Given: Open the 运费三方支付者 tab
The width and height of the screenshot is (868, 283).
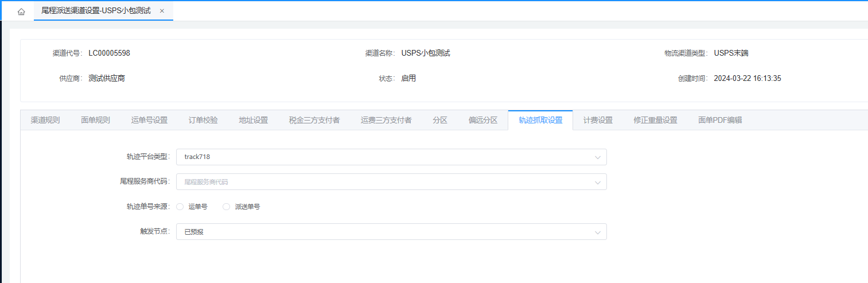Looking at the screenshot, I should 386,120.
